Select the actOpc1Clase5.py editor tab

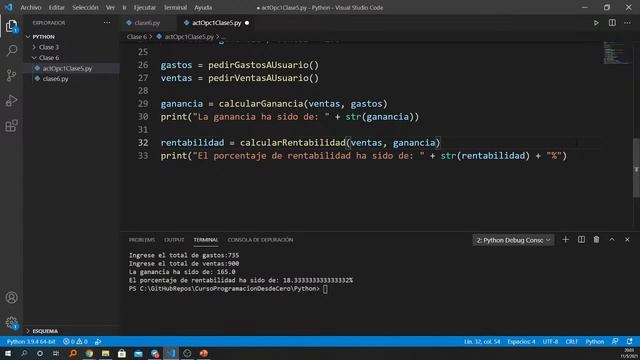pos(216,23)
